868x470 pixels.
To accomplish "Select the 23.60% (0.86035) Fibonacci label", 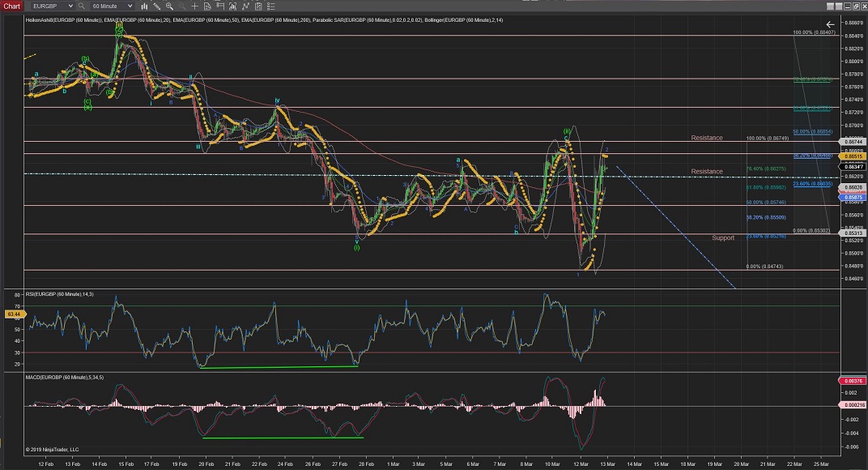I will [x=812, y=183].
